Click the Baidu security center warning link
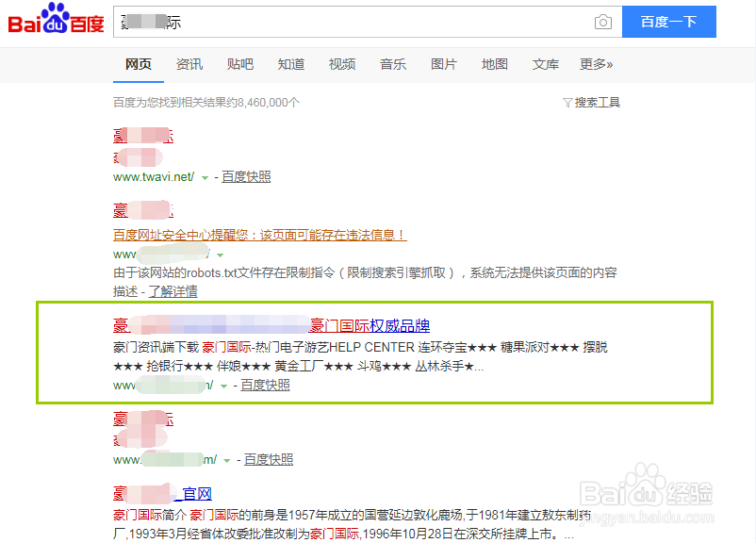 pos(260,235)
